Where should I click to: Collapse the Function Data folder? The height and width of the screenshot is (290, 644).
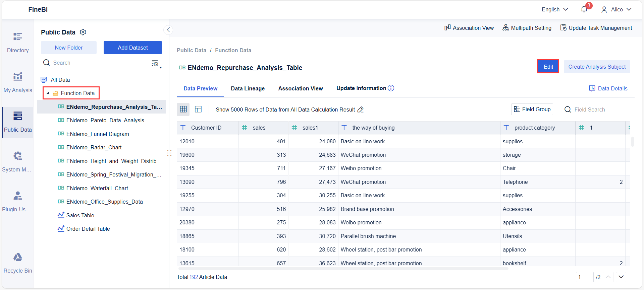point(48,93)
